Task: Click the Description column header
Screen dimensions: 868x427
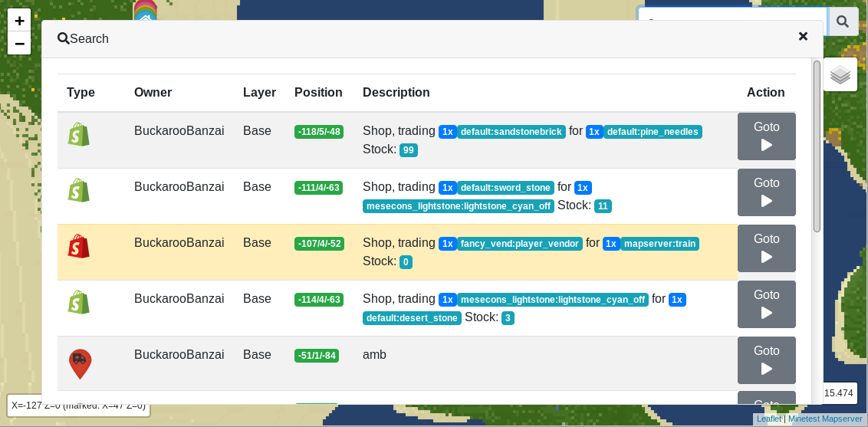Action: click(396, 92)
